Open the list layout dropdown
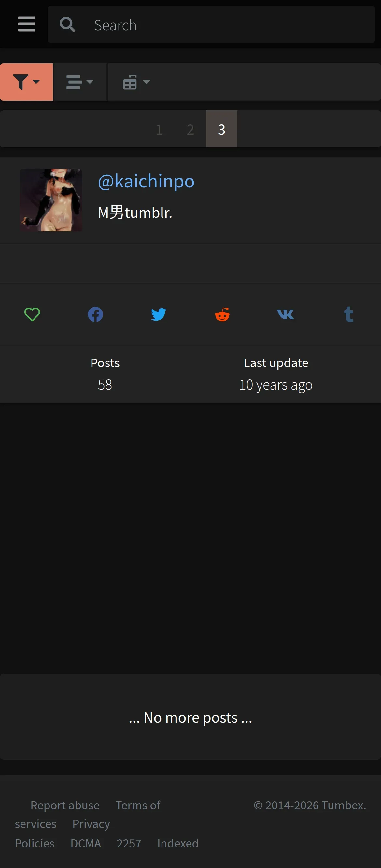The width and height of the screenshot is (381, 868). (x=80, y=82)
